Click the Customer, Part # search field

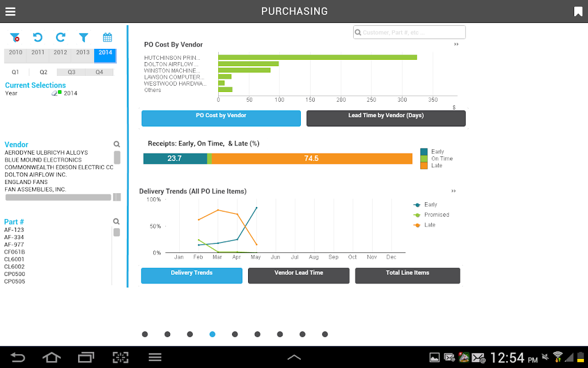tap(409, 32)
